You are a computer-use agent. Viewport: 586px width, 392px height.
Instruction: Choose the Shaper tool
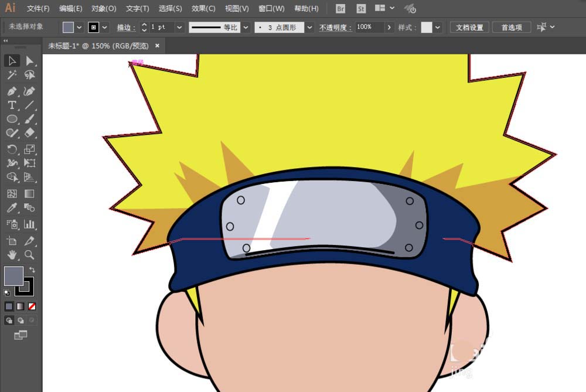click(x=12, y=133)
